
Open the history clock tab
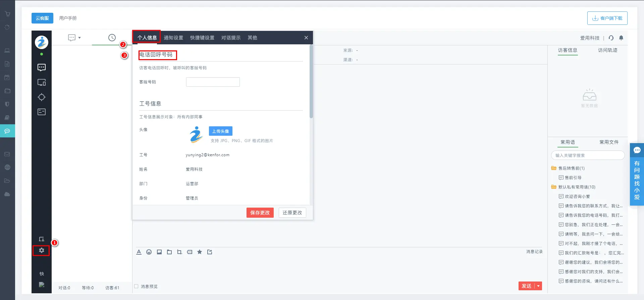112,38
